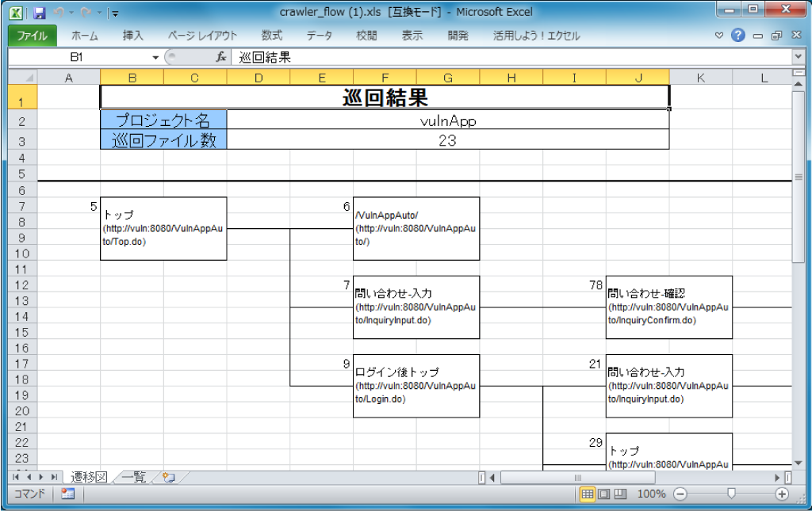Switch to the 開発 ribbon tab

(458, 36)
